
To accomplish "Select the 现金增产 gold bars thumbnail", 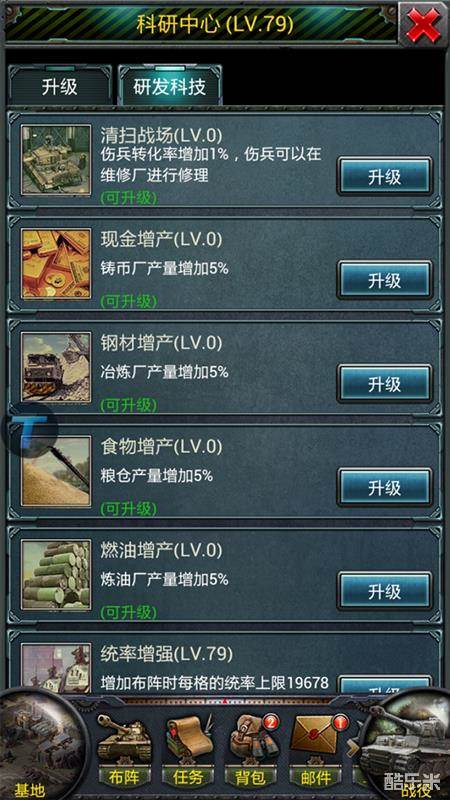I will point(56,264).
